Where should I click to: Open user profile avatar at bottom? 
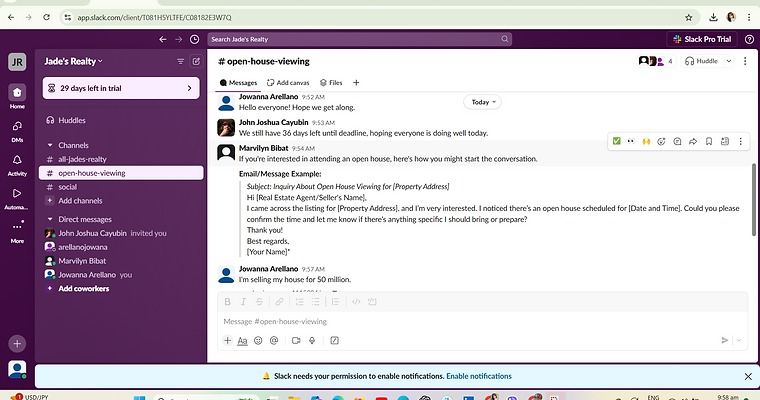tap(17, 369)
